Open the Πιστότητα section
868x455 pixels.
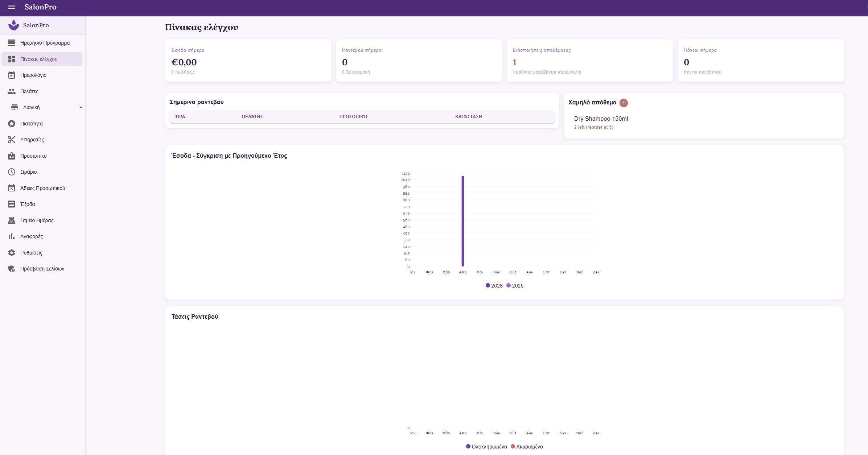(42, 124)
